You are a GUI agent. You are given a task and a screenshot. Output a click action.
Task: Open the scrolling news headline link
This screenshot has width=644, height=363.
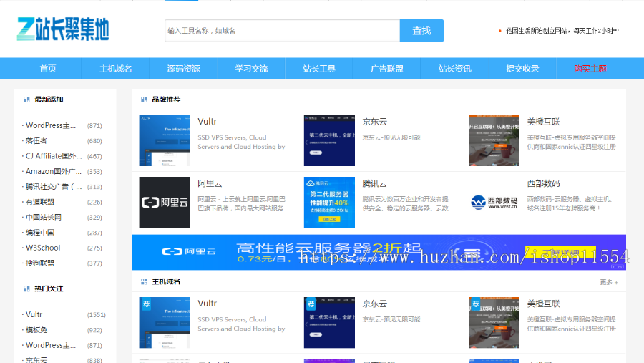point(562,30)
